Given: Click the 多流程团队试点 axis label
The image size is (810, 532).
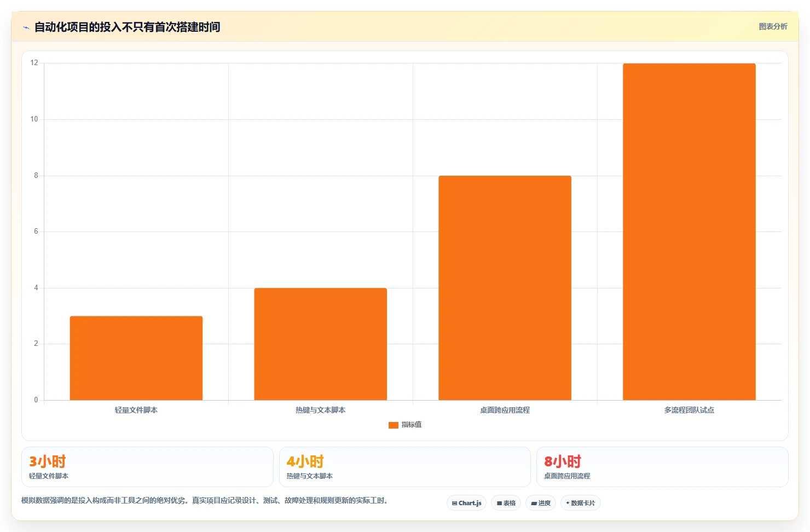Looking at the screenshot, I should (x=689, y=410).
